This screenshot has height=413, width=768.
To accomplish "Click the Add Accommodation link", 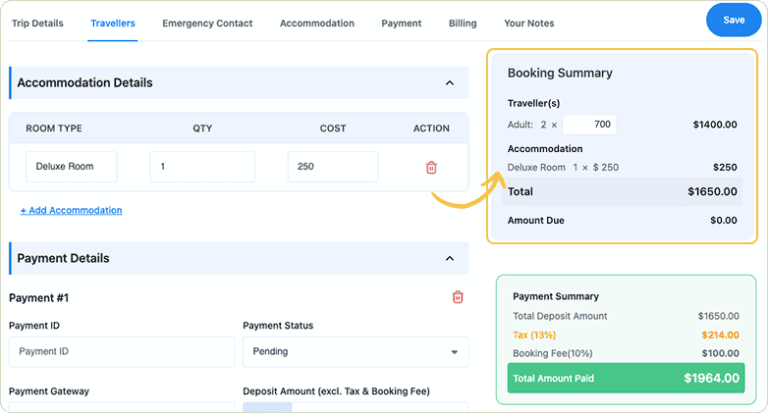I will pos(71,210).
